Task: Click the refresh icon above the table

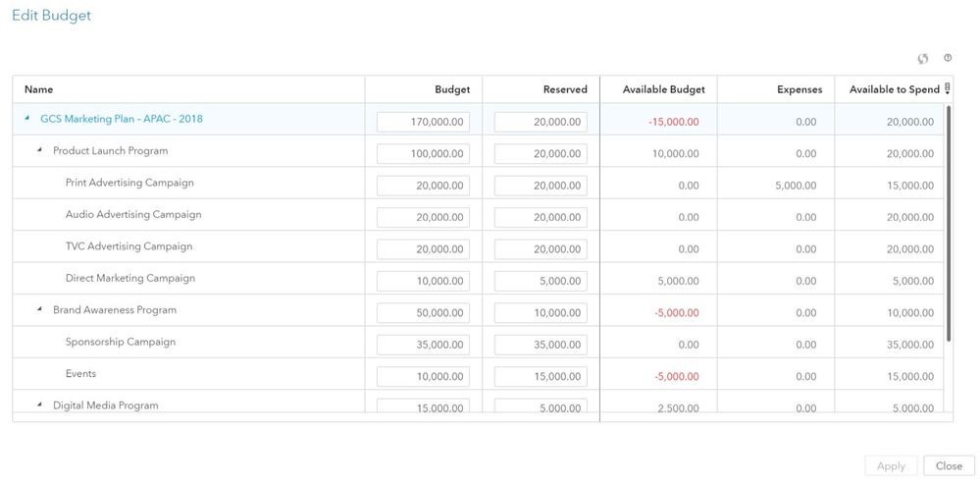Action: (922, 59)
